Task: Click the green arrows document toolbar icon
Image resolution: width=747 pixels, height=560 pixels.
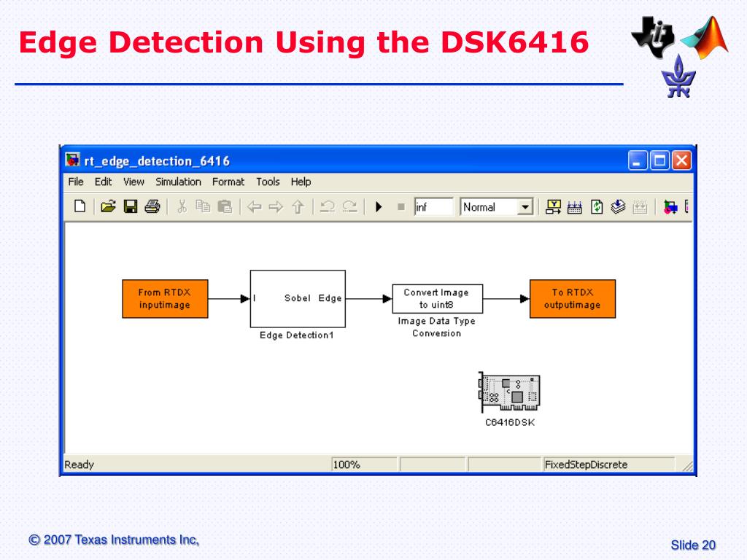Action: click(597, 206)
